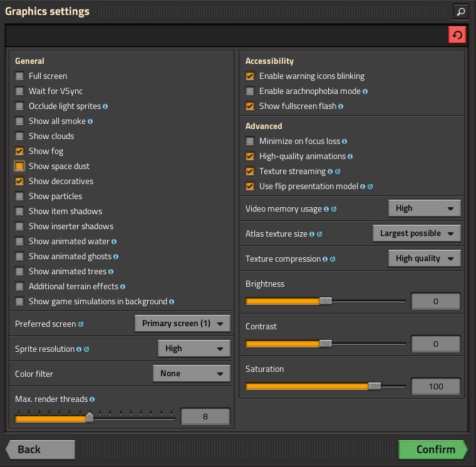476x467 pixels.
Task: Click info icon beside Occlude light sprites
Action: pos(105,106)
